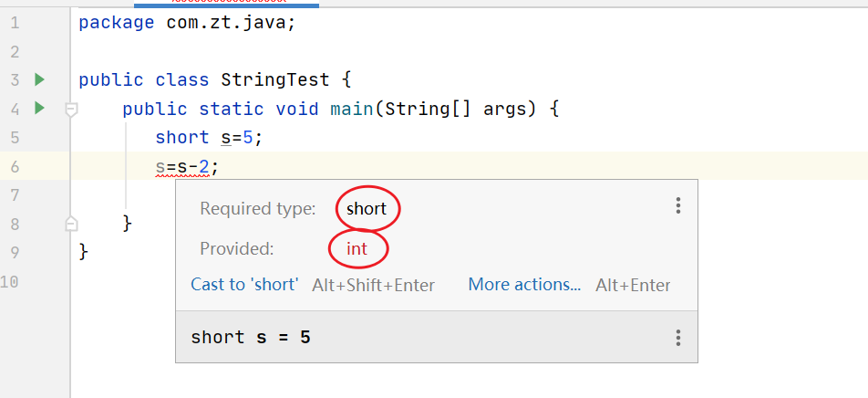The height and width of the screenshot is (398, 868).
Task: Open the More actions... link
Action: click(x=524, y=285)
